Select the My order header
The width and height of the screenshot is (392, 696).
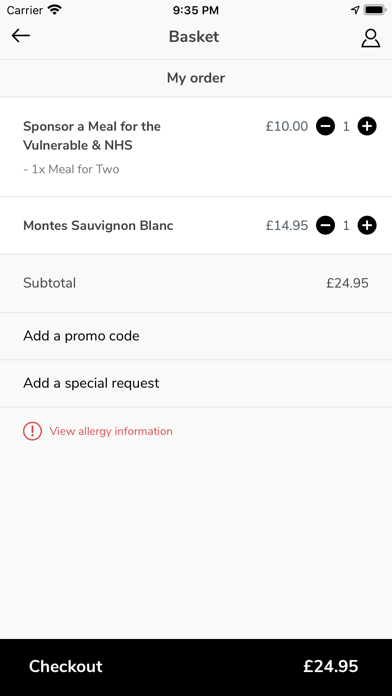coord(196,78)
